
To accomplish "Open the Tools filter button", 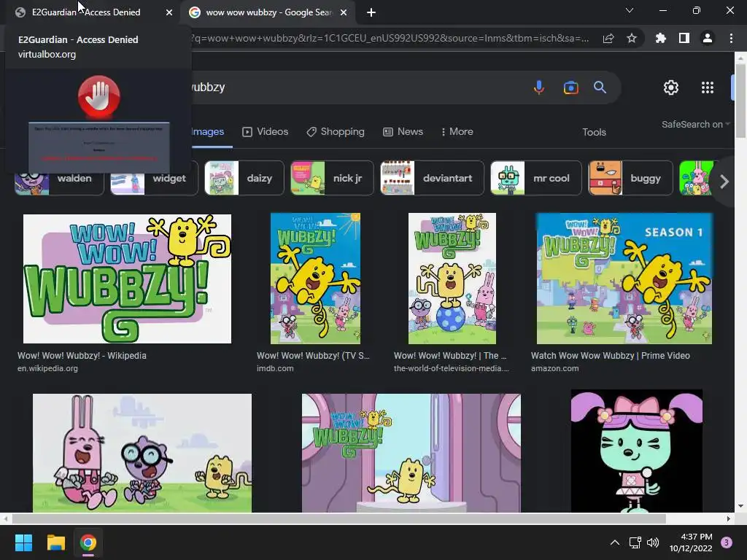I will pos(594,133).
